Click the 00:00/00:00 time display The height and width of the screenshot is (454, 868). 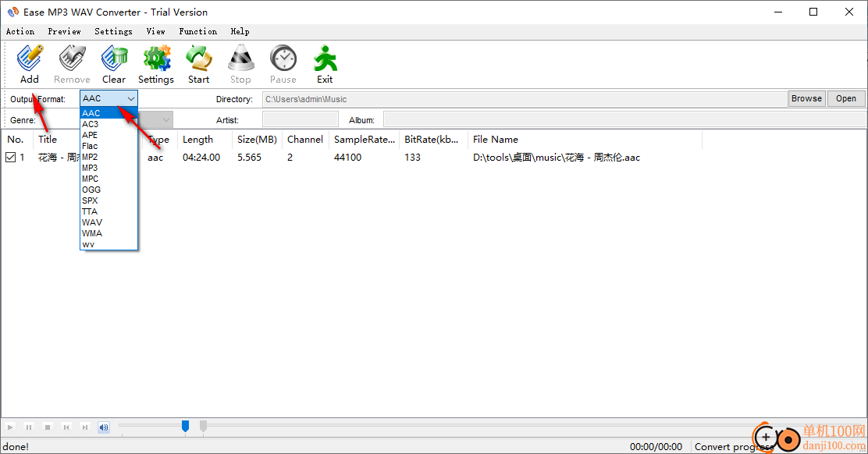click(656, 447)
